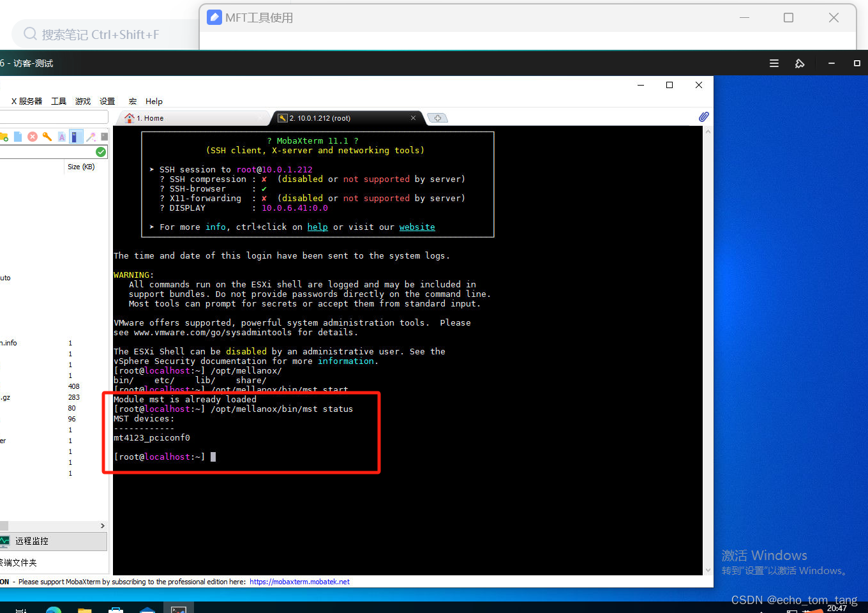Click the terminal scrollbar up arrow
The width and height of the screenshot is (868, 613).
(x=708, y=132)
